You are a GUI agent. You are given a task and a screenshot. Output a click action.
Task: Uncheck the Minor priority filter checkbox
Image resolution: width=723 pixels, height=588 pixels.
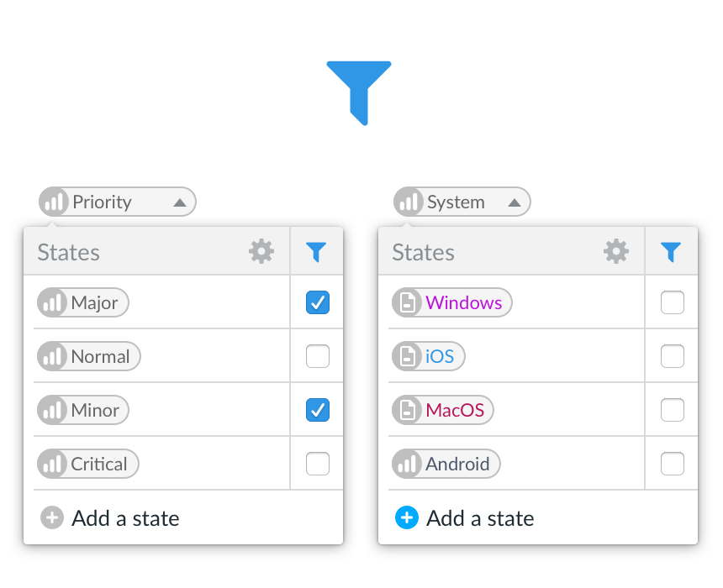[318, 410]
